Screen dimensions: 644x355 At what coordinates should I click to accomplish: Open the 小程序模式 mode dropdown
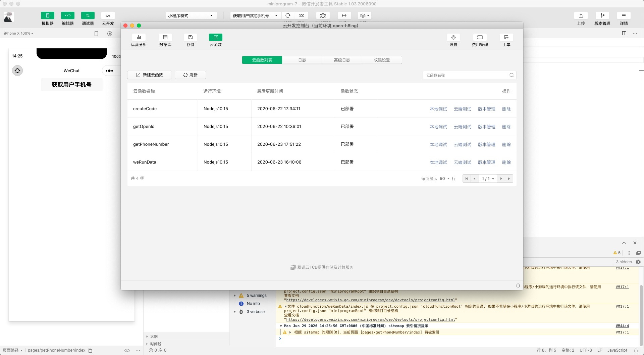[191, 15]
